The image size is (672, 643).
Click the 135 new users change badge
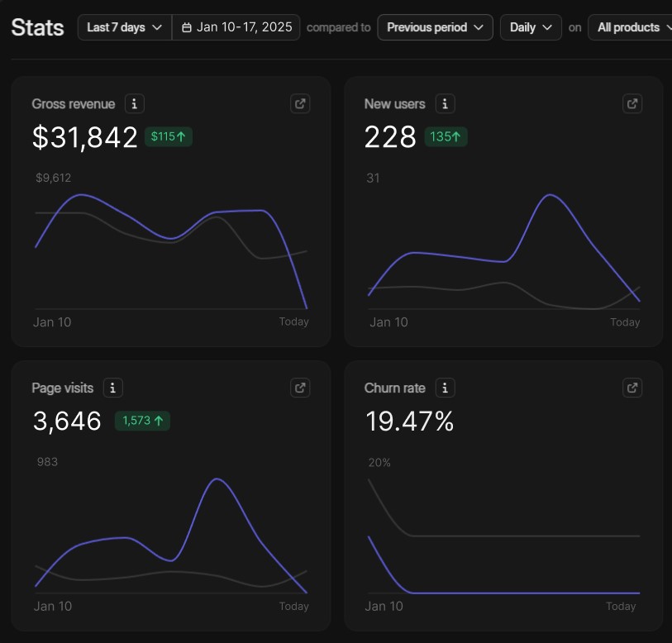coord(446,136)
